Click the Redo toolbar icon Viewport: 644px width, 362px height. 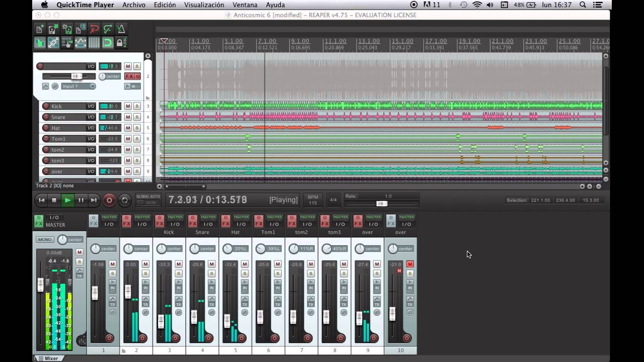pos(108,29)
